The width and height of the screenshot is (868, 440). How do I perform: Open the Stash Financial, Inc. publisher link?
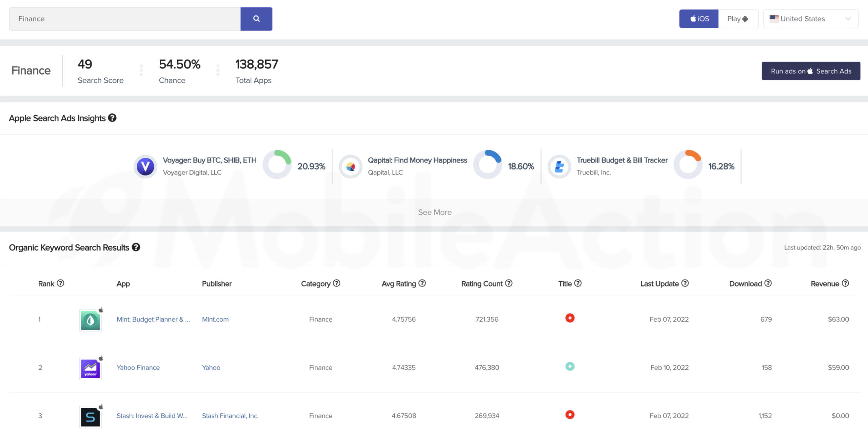coord(230,416)
